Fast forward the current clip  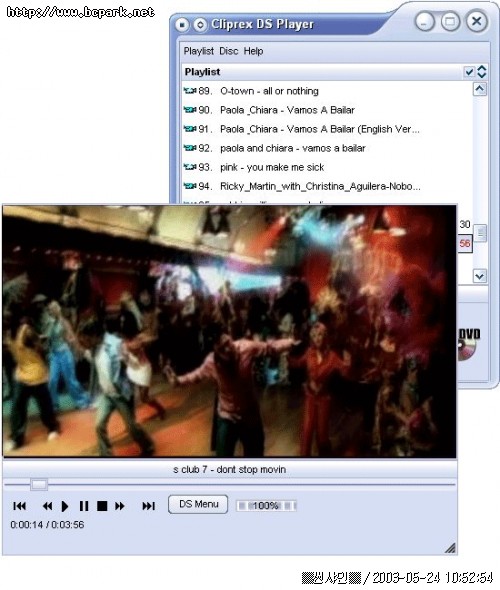tap(120, 506)
